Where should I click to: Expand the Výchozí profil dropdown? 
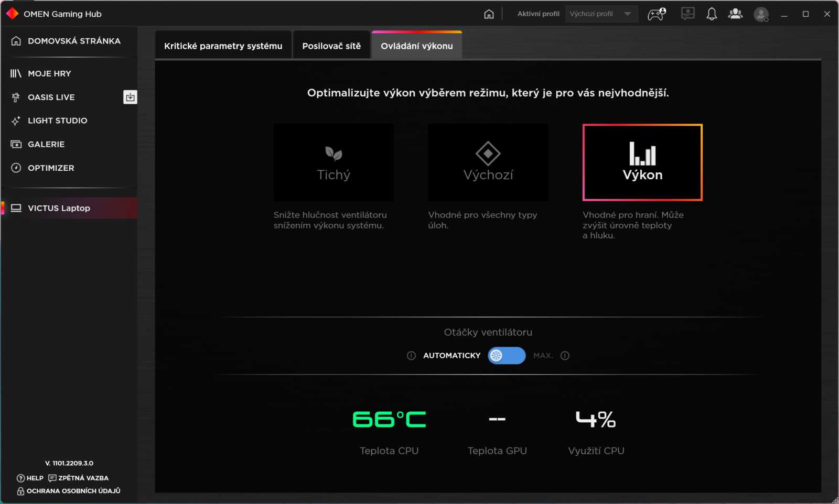[x=601, y=14]
